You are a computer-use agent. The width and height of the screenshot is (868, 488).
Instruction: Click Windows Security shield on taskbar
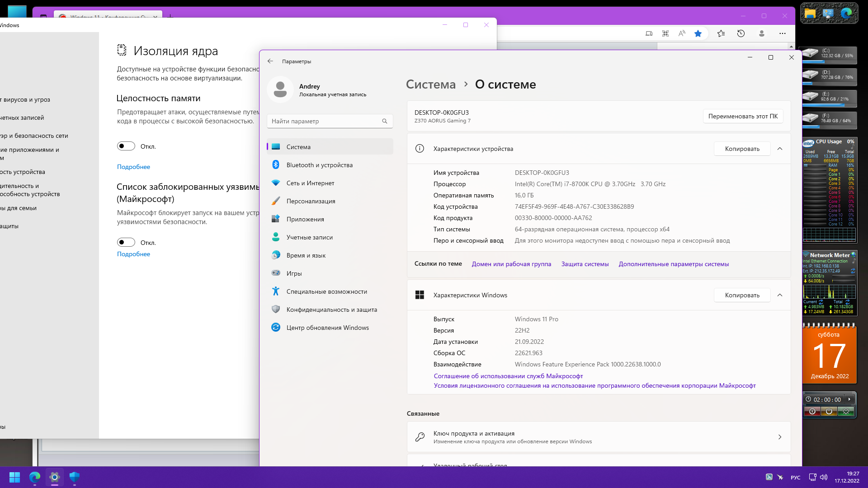(x=75, y=477)
